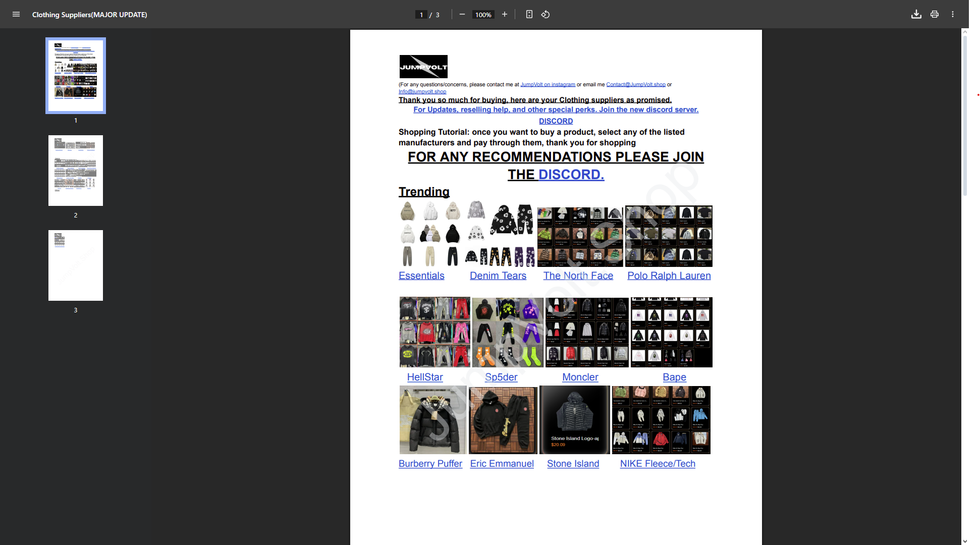980x545 pixels.
Task: Print the document
Action: tap(935, 15)
